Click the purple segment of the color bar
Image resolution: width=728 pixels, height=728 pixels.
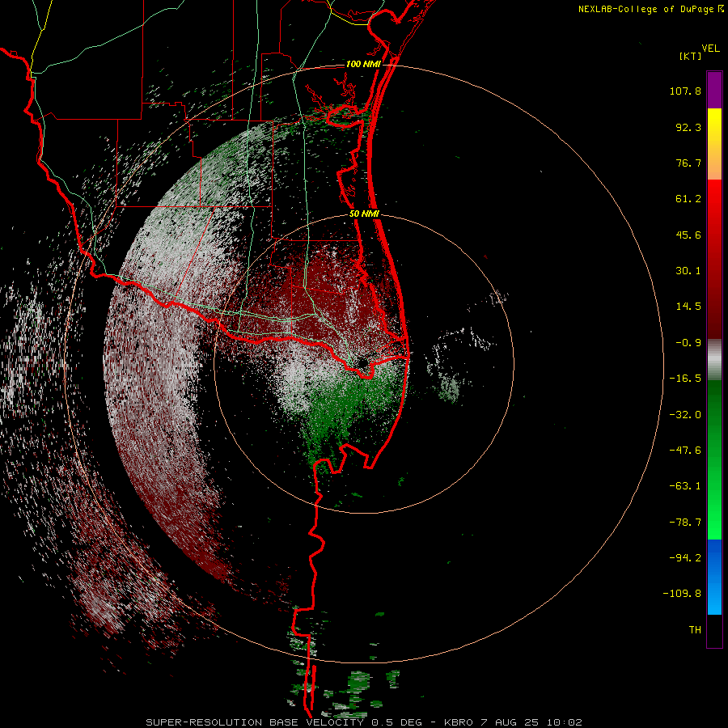pos(714,90)
